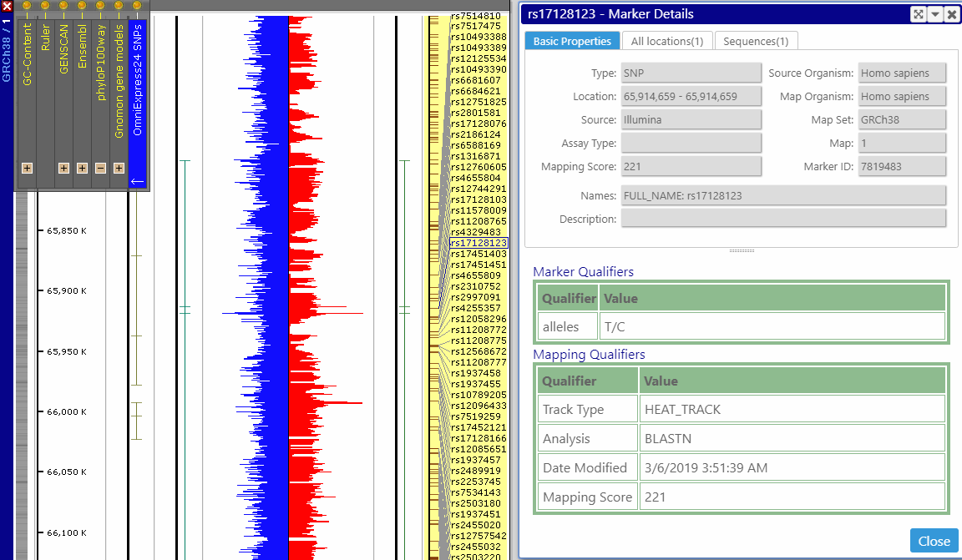Click the empty Description field
Viewport: 962px width, 560px height.
tap(783, 219)
